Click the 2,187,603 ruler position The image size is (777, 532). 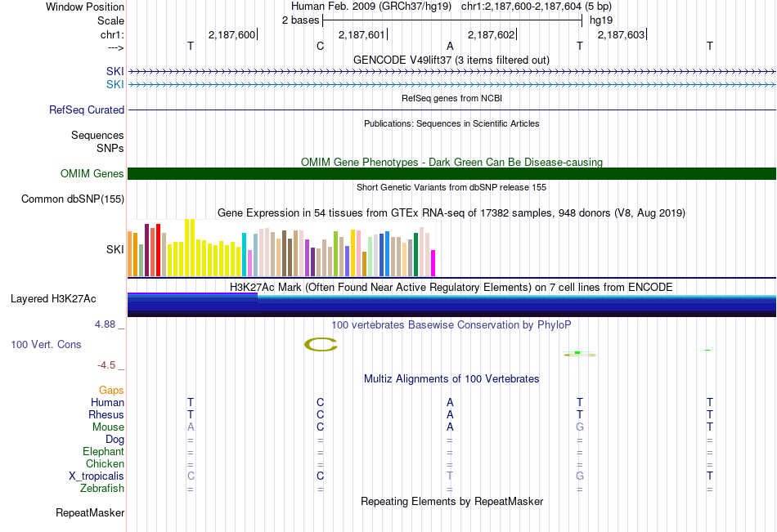pos(621,34)
